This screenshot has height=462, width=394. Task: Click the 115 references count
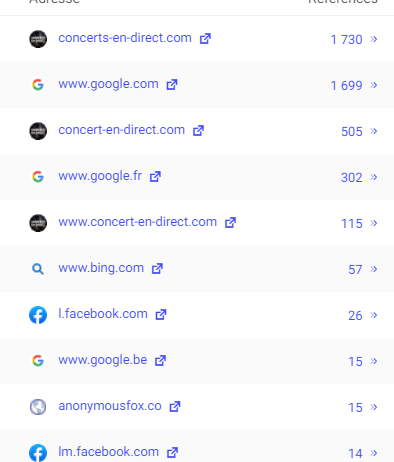352,224
